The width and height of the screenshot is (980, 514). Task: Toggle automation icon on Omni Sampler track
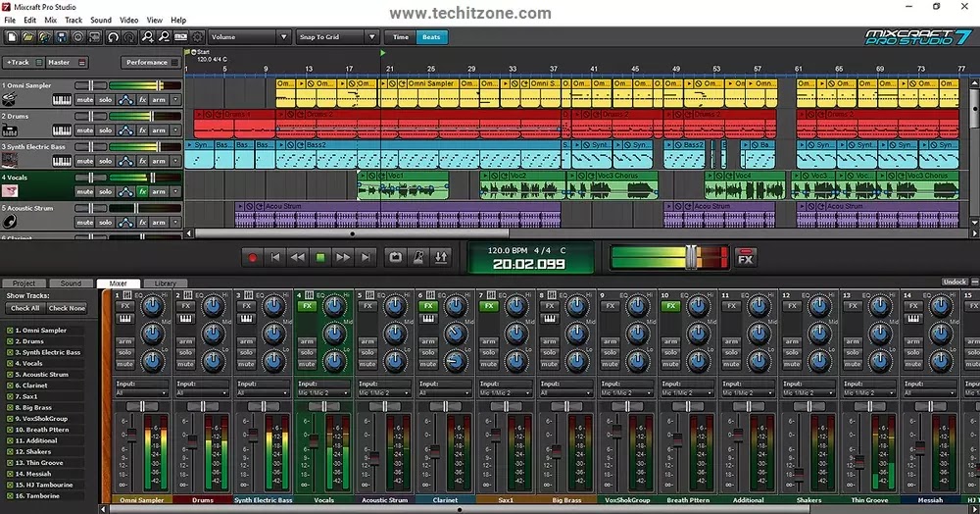(x=125, y=99)
